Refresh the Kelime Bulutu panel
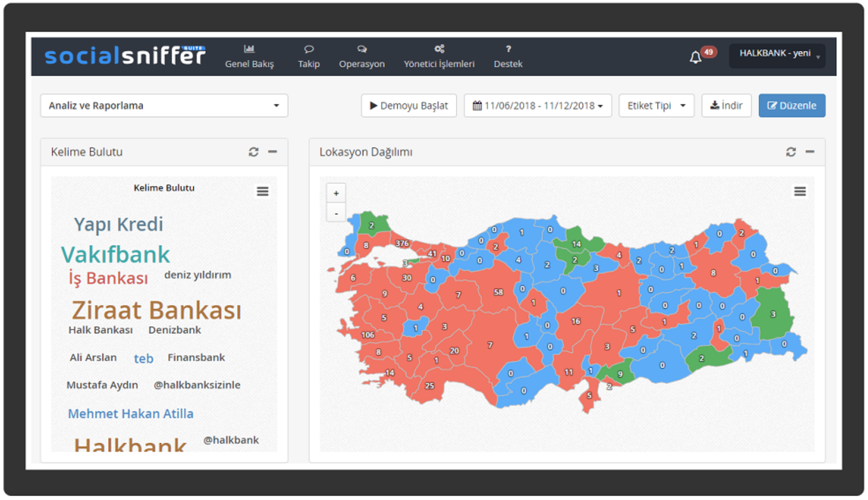The image size is (868, 500). [x=254, y=152]
